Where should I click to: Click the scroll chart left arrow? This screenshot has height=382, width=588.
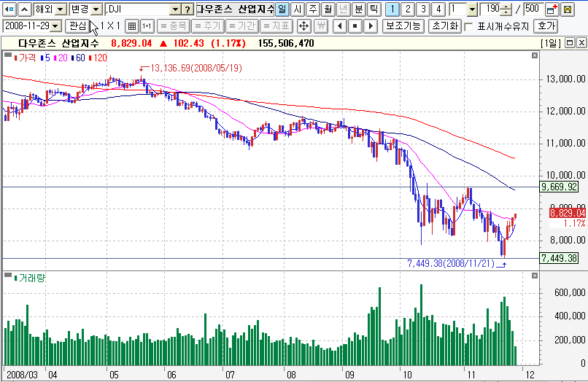pyautogui.click(x=339, y=26)
